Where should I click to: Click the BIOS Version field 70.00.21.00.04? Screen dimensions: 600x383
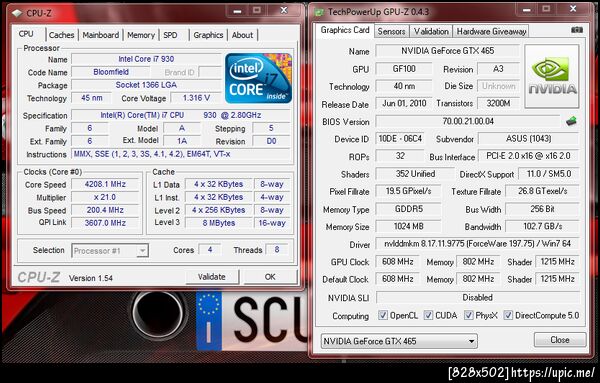point(468,121)
